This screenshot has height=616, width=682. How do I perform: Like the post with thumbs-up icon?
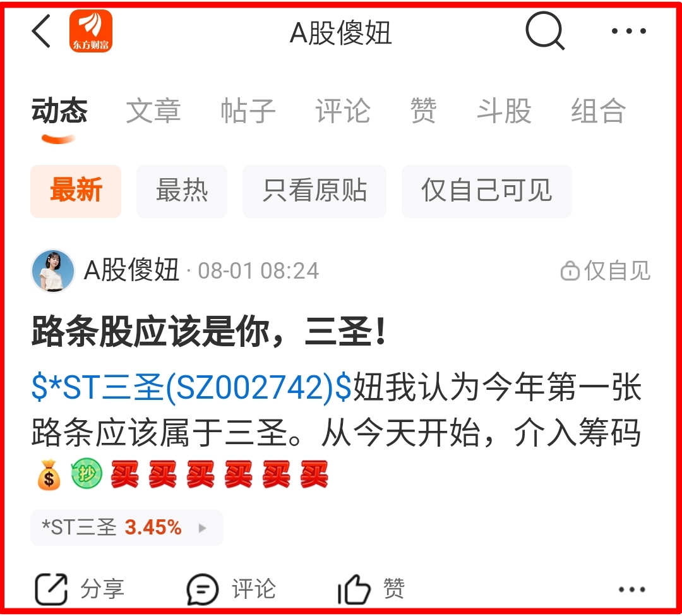354,589
